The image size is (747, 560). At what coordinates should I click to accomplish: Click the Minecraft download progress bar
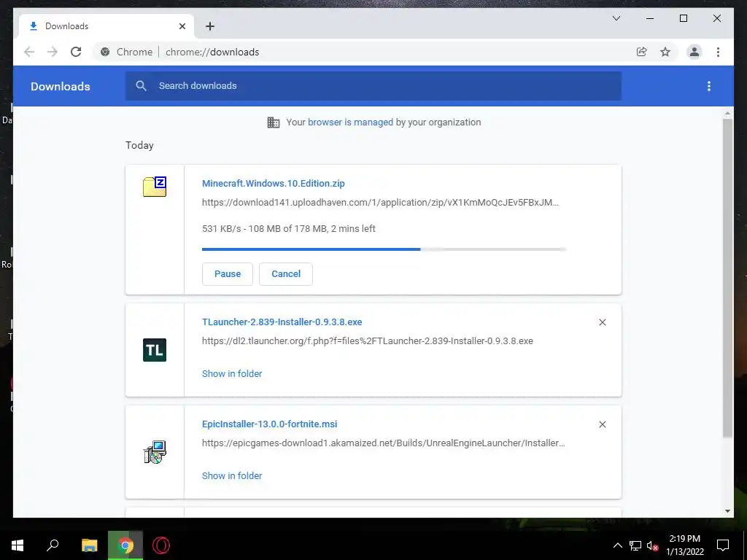click(x=384, y=249)
